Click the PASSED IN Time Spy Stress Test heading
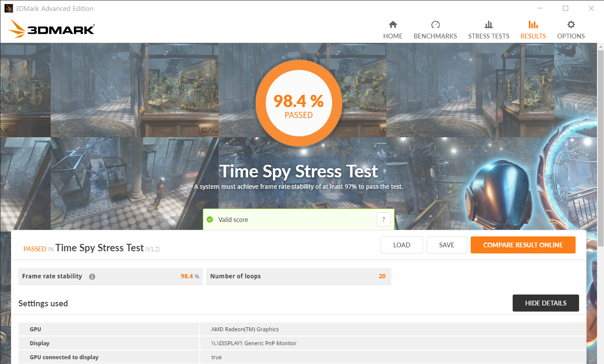Screen dimensions: 604x364 pyautogui.click(x=92, y=248)
